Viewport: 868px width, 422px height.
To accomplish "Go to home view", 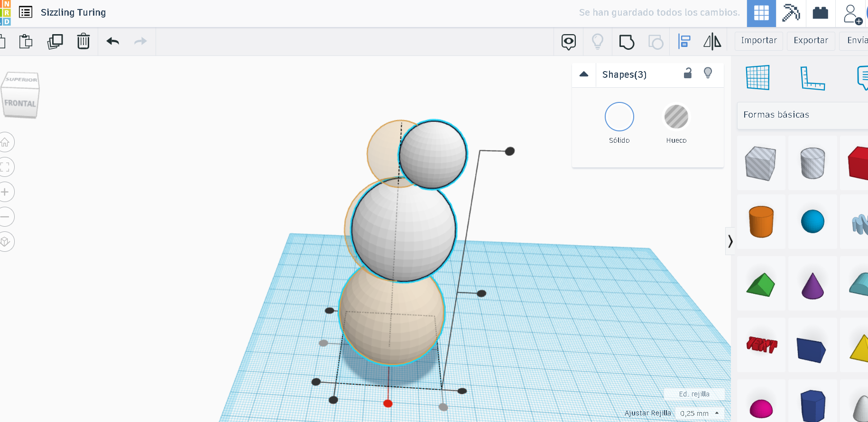I will click(x=5, y=142).
